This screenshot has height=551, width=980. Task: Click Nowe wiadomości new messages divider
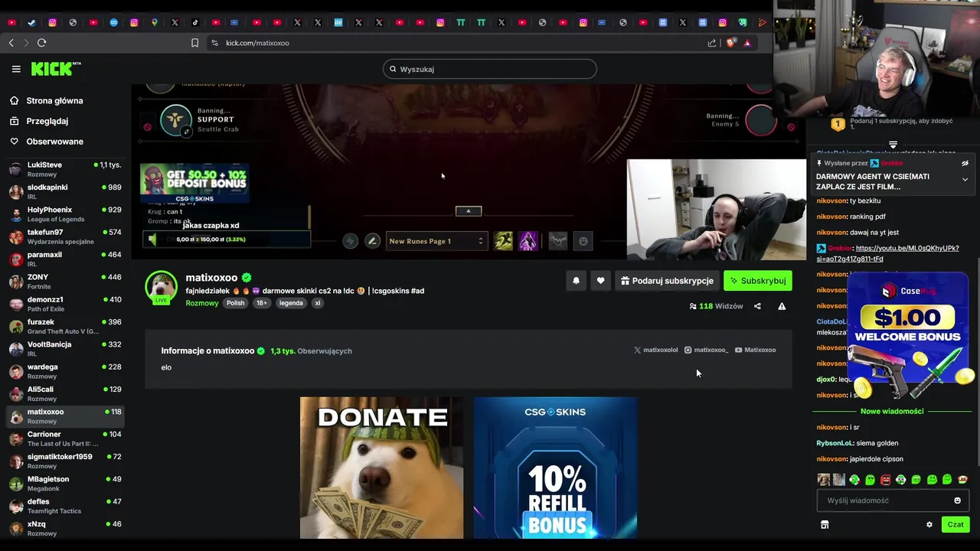(x=892, y=411)
